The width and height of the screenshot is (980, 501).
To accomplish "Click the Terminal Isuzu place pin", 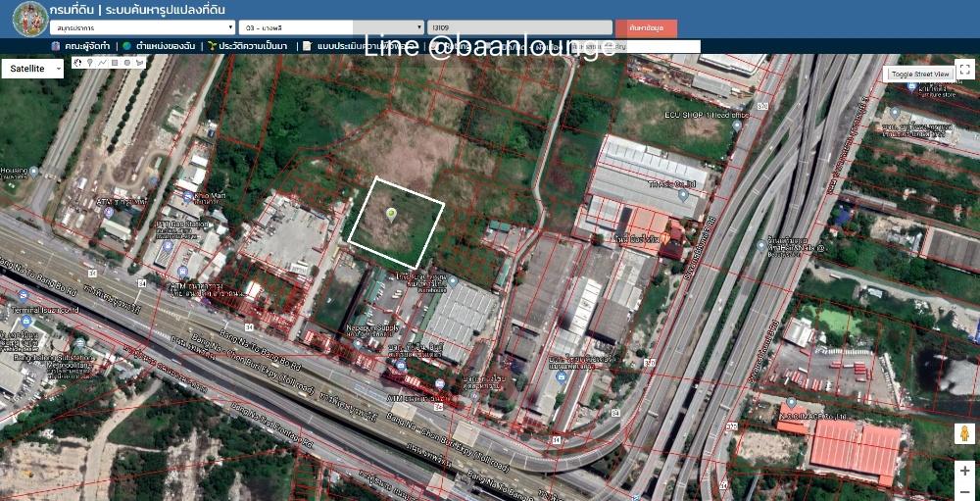I will pyautogui.click(x=24, y=296).
